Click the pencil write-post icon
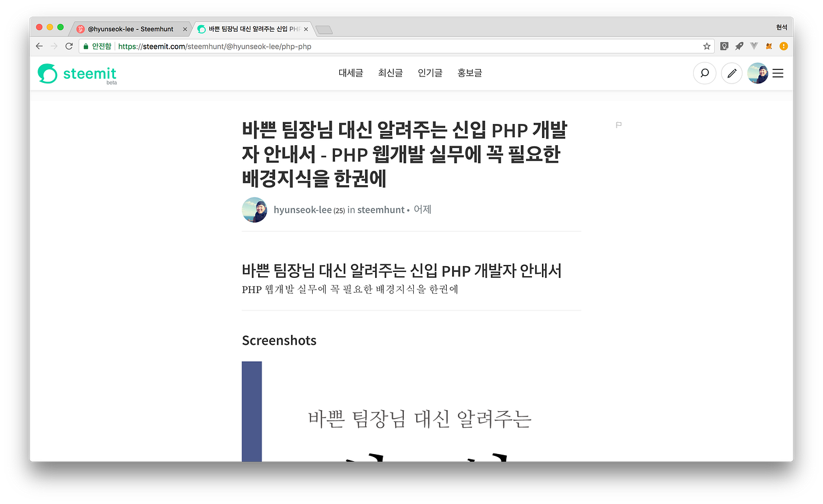 tap(732, 73)
